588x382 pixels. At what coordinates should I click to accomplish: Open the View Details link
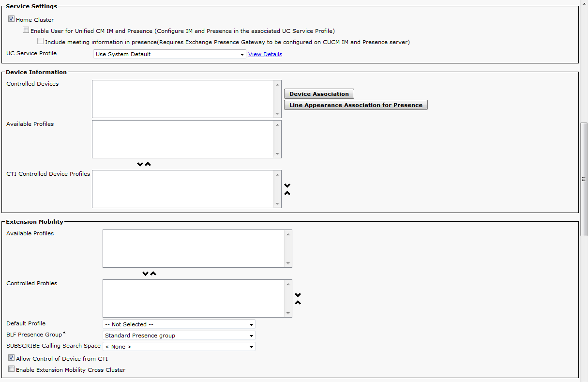click(x=265, y=54)
